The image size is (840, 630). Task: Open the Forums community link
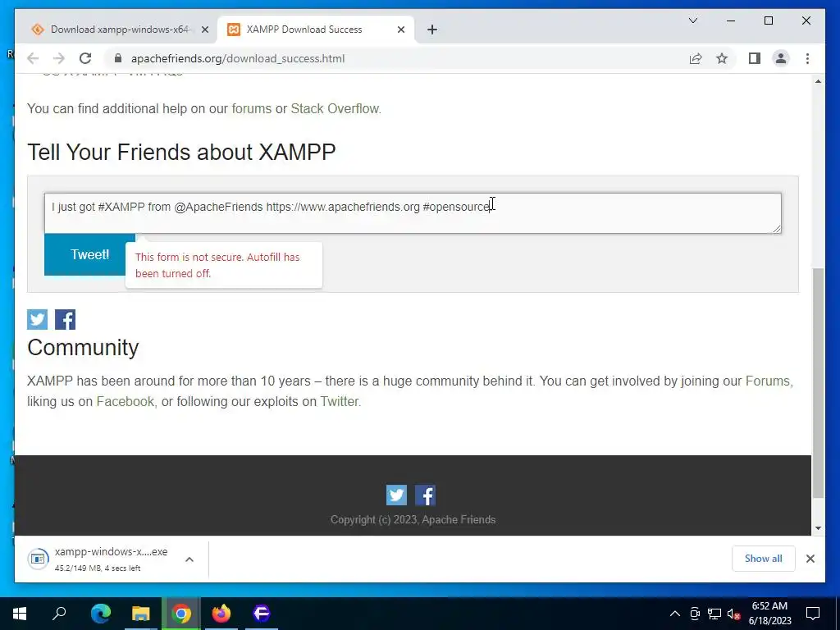coord(768,381)
